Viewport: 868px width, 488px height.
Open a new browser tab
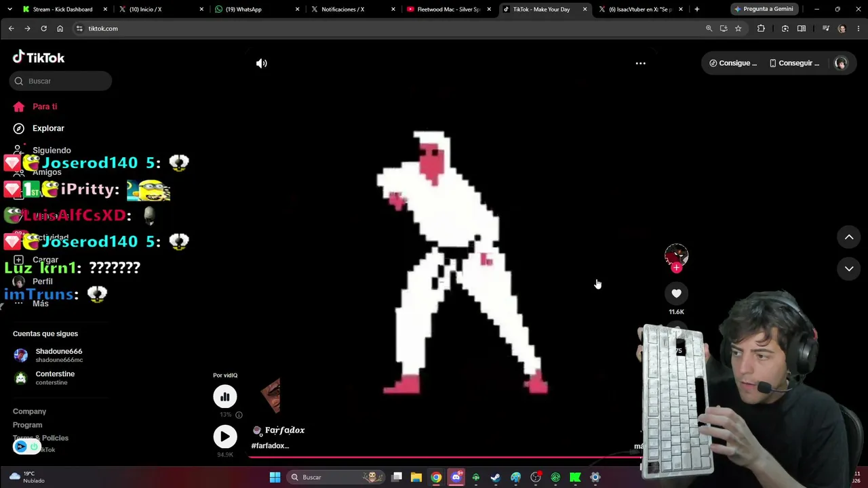click(696, 9)
